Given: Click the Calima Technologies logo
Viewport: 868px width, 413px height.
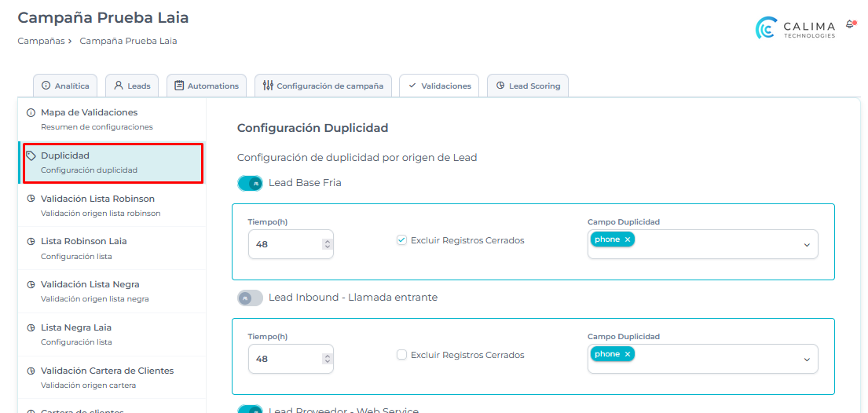Looking at the screenshot, I should click(795, 29).
